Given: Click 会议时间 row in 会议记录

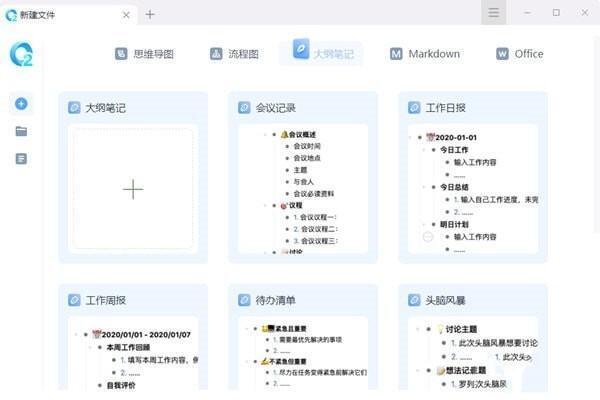Looking at the screenshot, I should (x=307, y=146).
